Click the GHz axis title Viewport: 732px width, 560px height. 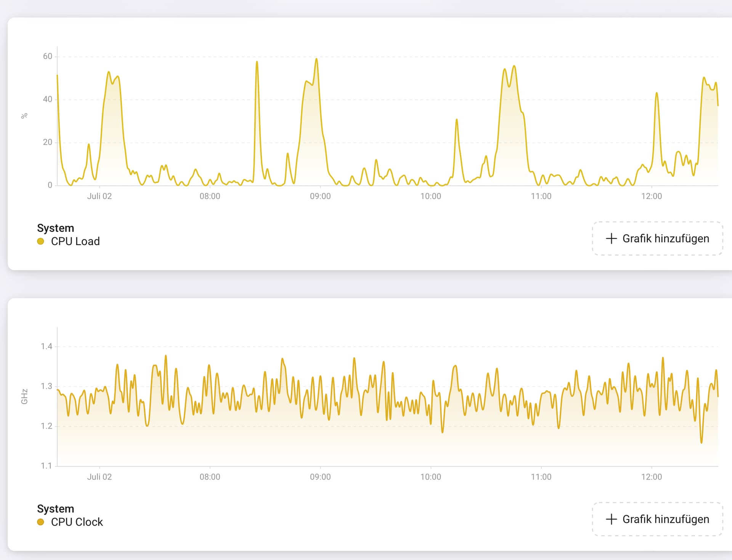click(24, 396)
